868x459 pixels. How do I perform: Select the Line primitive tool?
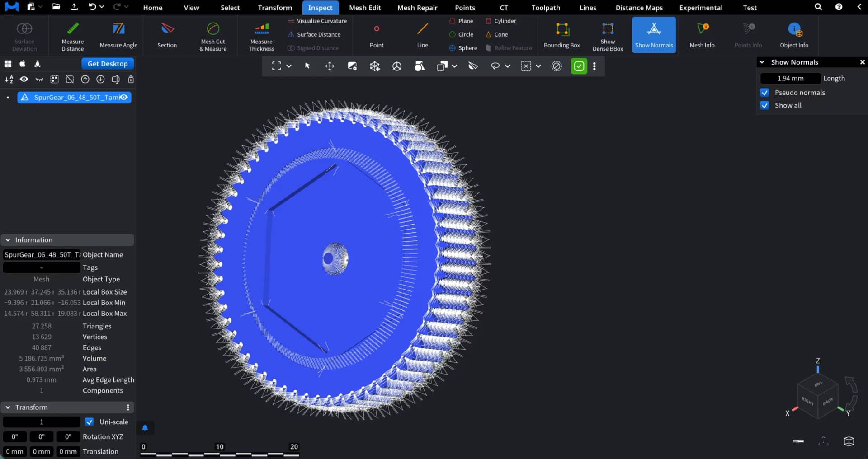[x=422, y=35]
